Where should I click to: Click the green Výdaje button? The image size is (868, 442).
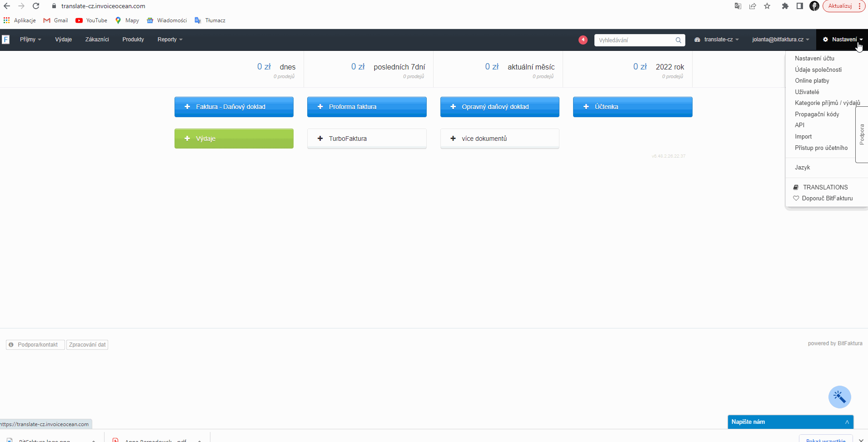click(x=234, y=139)
